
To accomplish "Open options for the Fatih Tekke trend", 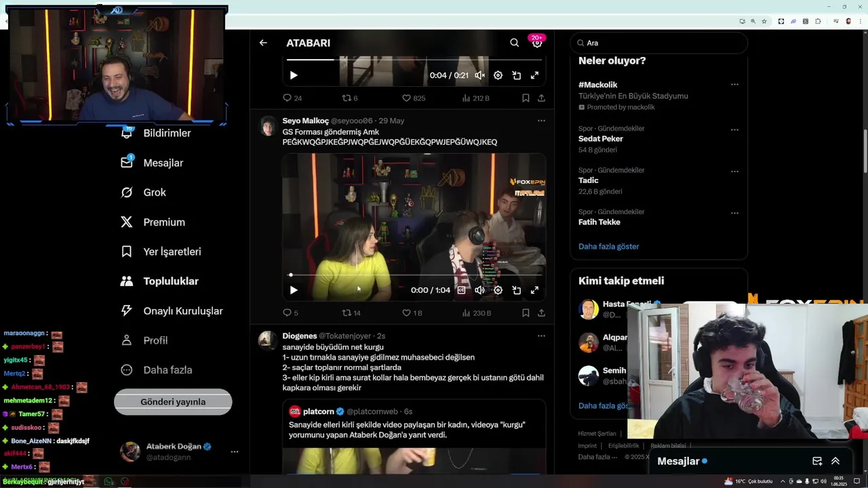I will click(734, 213).
